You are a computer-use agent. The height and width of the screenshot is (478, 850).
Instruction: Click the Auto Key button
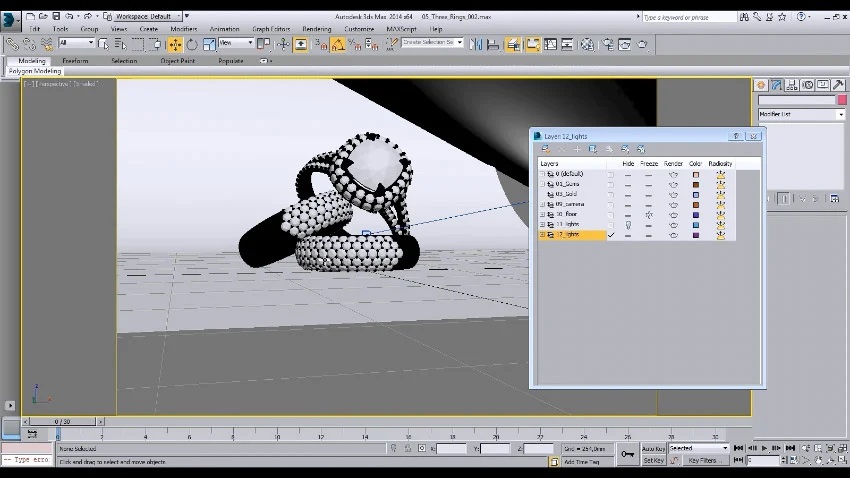(653, 449)
